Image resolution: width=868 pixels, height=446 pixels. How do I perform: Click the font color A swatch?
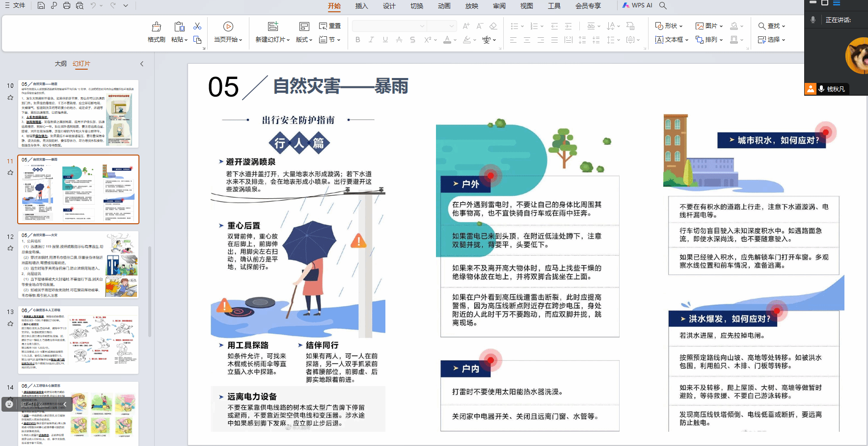coord(447,40)
